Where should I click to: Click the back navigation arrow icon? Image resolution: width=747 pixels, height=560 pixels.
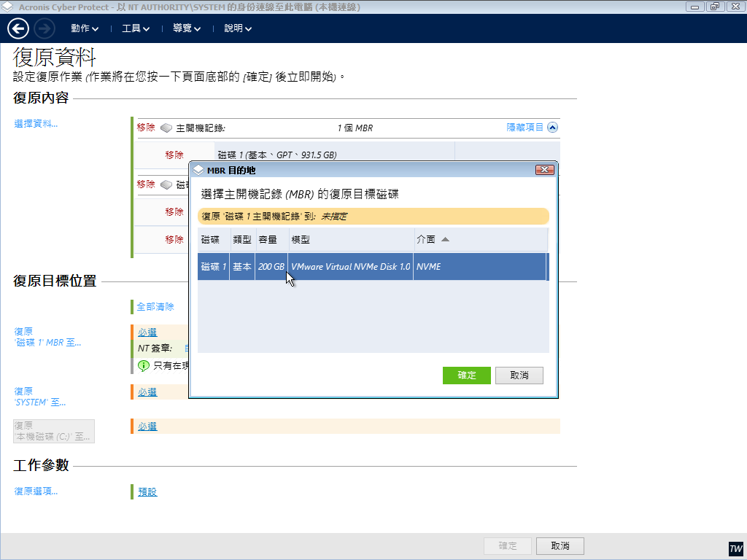pos(18,29)
